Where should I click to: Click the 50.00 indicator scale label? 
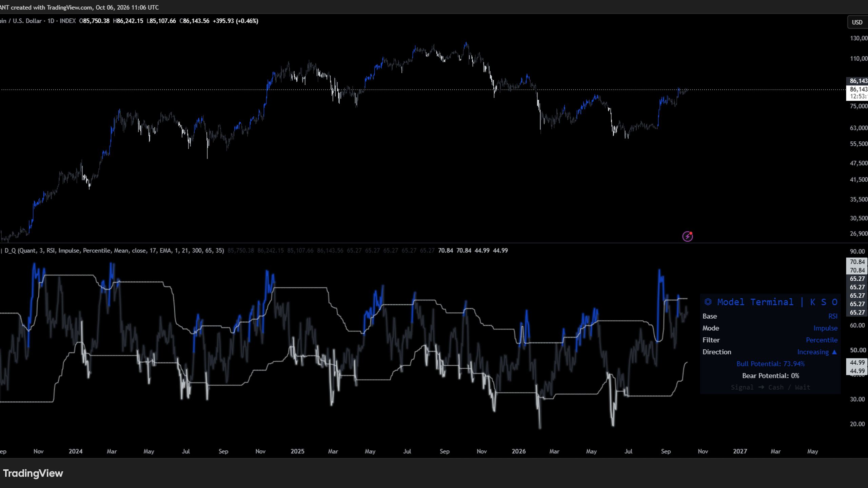pos(857,350)
